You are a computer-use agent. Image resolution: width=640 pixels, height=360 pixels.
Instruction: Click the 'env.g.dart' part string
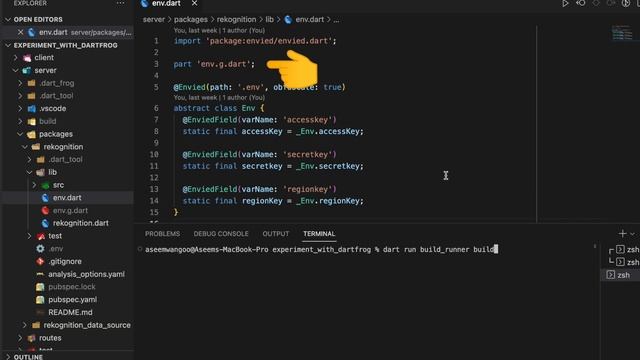click(x=224, y=64)
